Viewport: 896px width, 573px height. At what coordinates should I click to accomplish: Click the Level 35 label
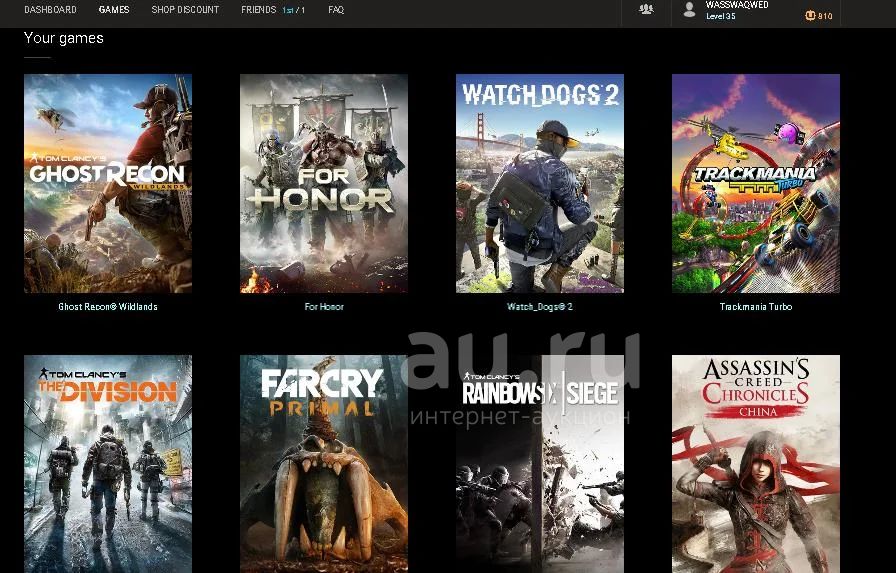[x=721, y=16]
